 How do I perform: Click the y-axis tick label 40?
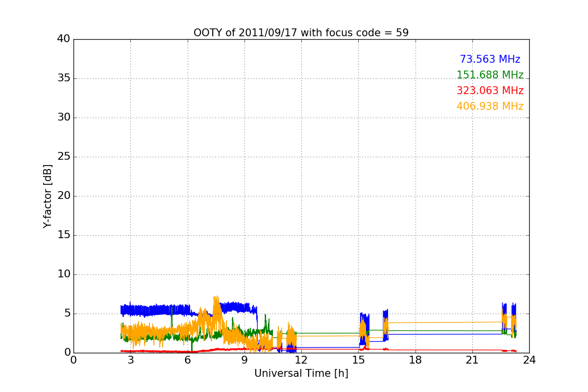click(x=64, y=39)
